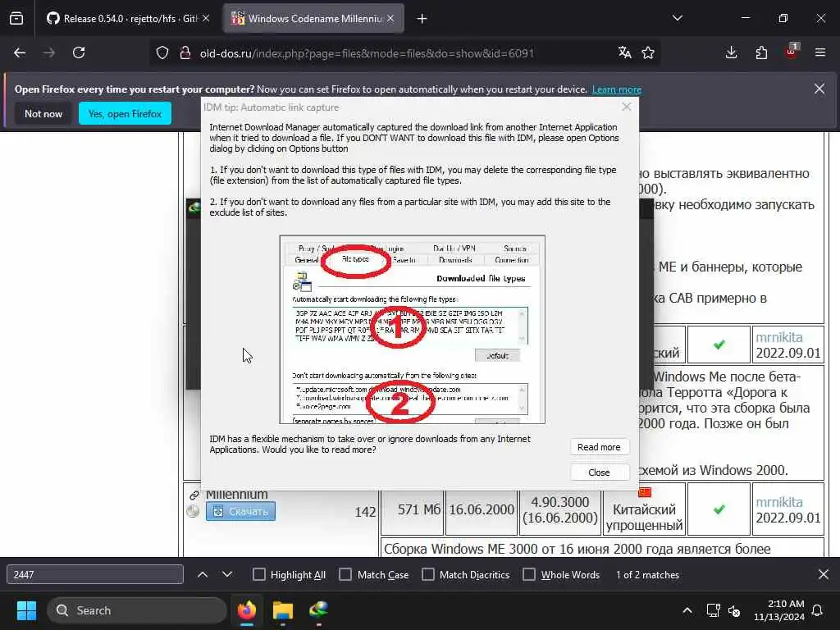Open the Downloads toolbar icon
The height and width of the screenshot is (630, 840).
(x=731, y=52)
